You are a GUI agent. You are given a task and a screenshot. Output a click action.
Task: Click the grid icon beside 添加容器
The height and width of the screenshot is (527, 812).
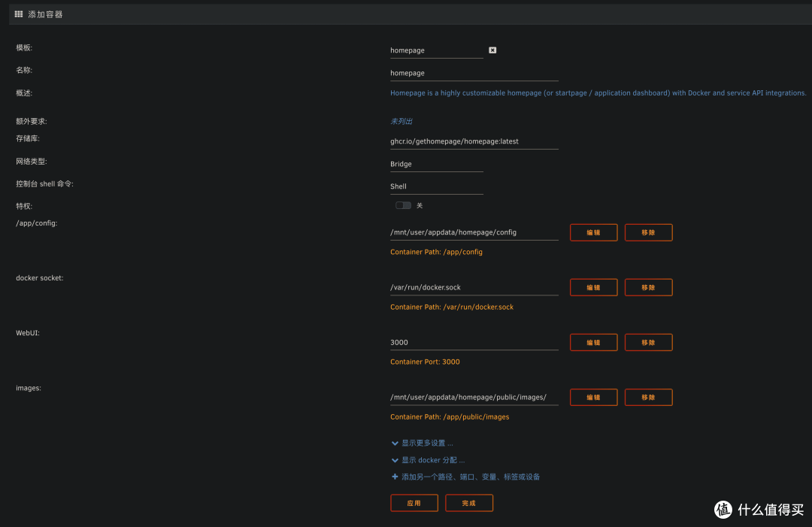pos(19,14)
